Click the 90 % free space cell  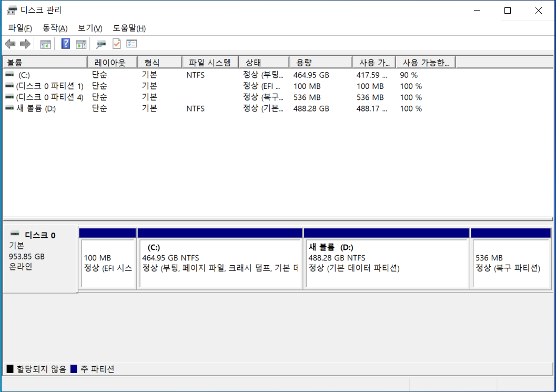click(409, 75)
